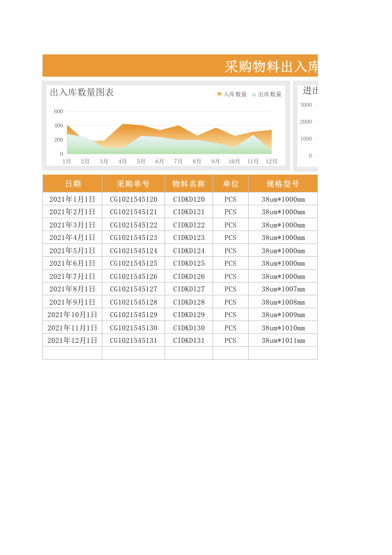Click the 600 y-axis value in chart
The width and height of the screenshot is (392, 555).
(x=58, y=111)
